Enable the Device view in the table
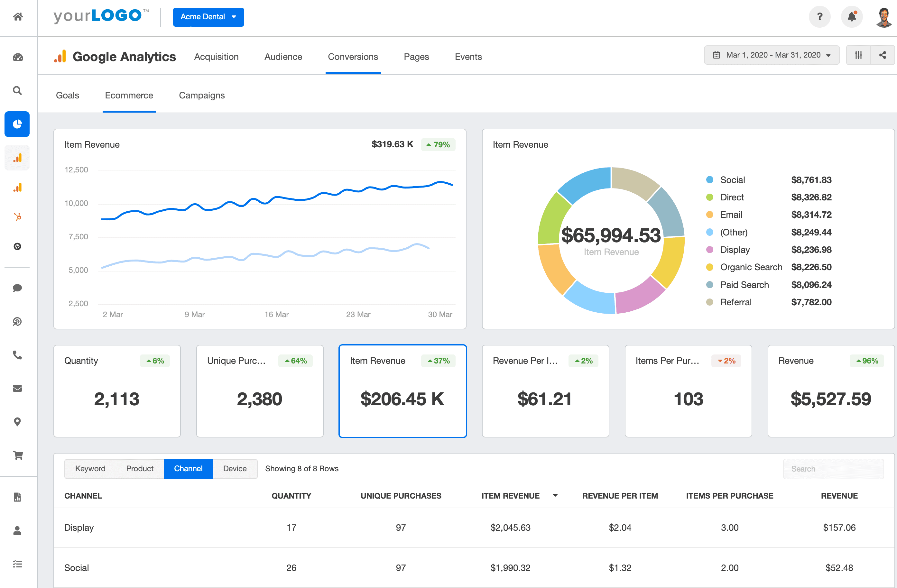 click(235, 469)
